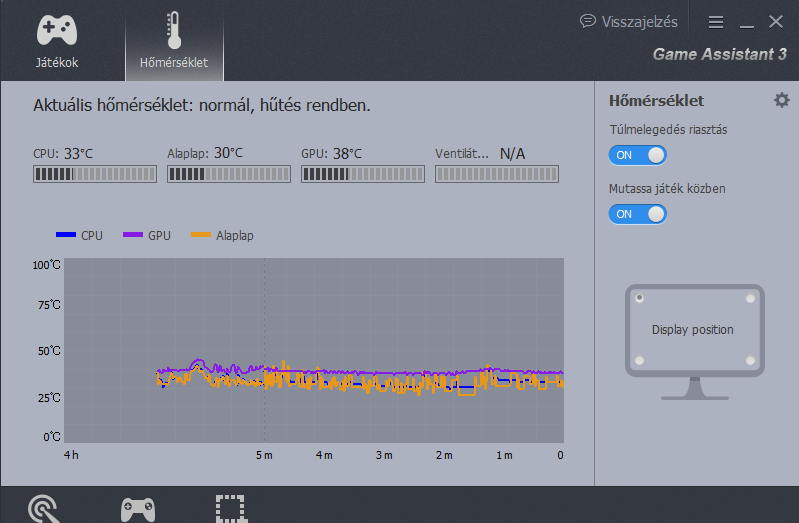Close the Game Assistant window

(776, 21)
